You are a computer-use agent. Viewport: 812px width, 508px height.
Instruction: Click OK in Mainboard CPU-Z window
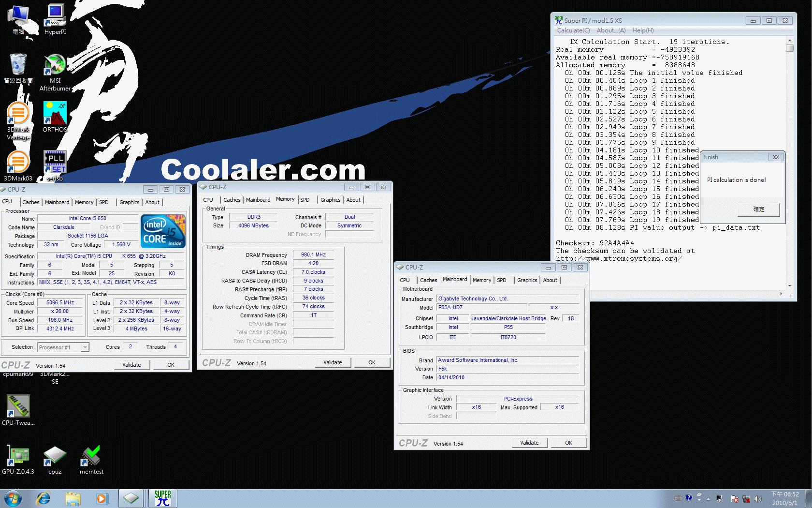pos(568,443)
